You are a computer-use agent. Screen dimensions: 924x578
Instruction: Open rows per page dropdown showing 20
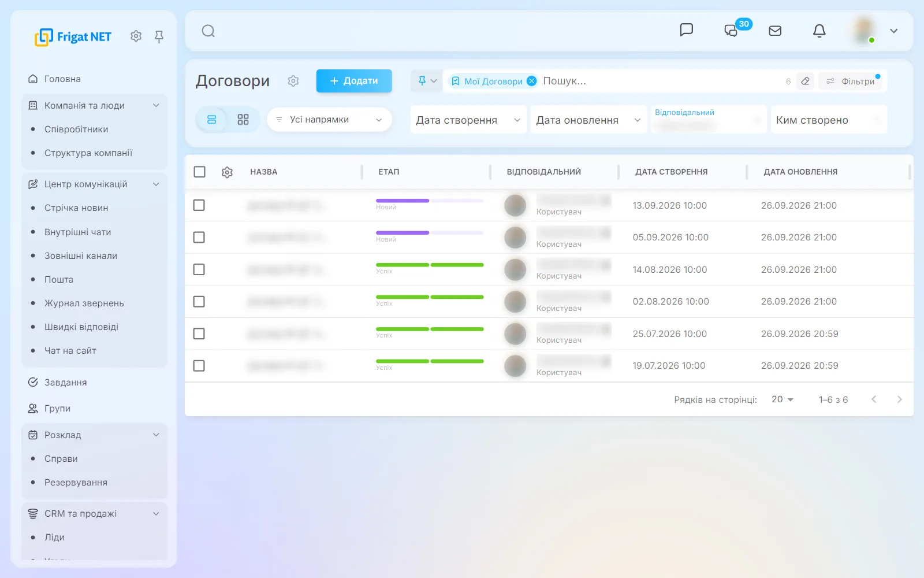pyautogui.click(x=783, y=399)
